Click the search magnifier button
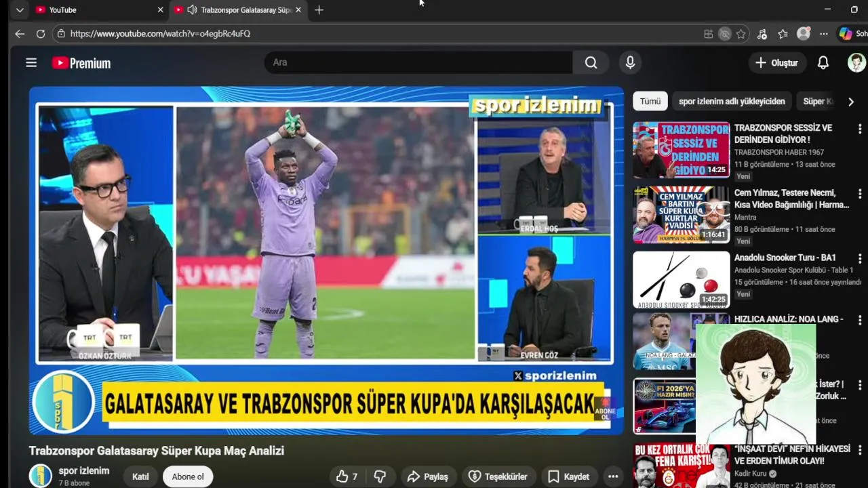Screen dimensions: 868x488 point(591,62)
